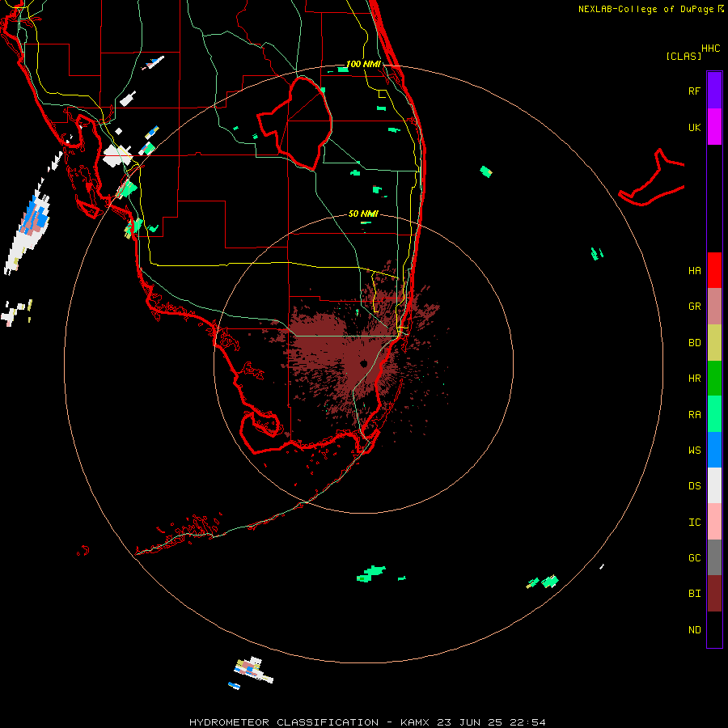
Task: Click the GC legend label
Action: click(x=694, y=558)
